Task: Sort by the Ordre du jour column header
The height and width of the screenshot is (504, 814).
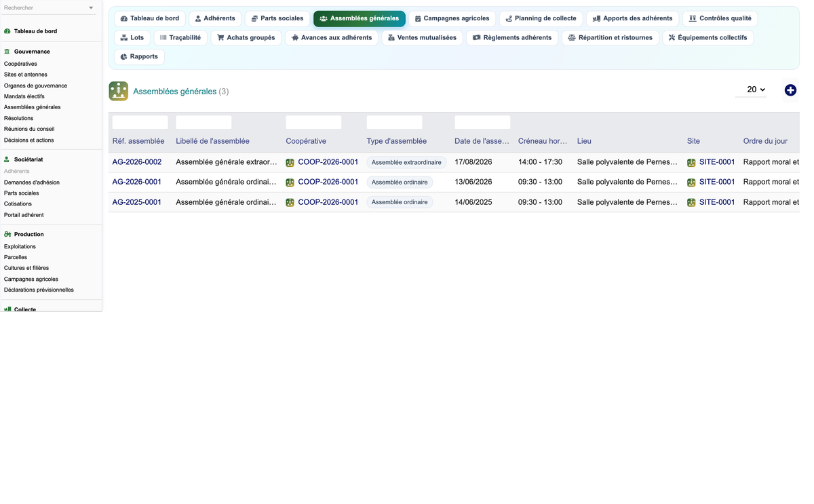Action: [765, 141]
